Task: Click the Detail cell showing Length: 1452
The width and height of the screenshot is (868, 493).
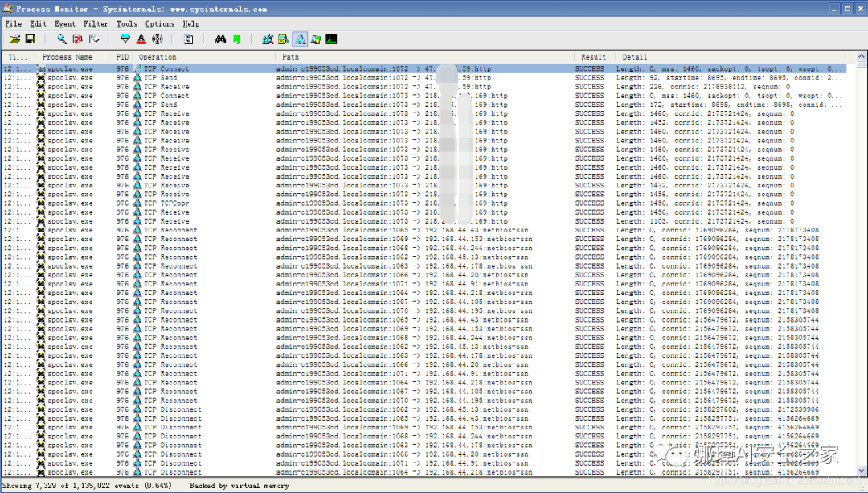Action: pyautogui.click(x=706, y=122)
